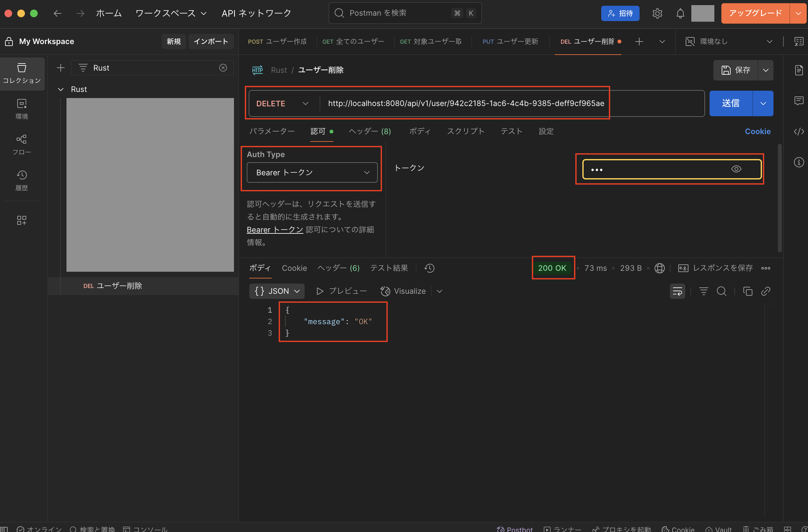The width and height of the screenshot is (808, 532).
Task: Go forward with the right arrow
Action: 81,13
